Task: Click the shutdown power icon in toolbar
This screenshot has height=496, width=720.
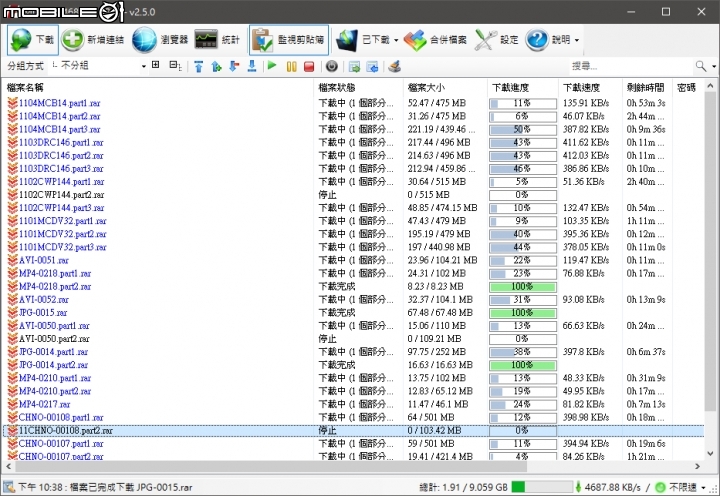Action: [x=332, y=66]
